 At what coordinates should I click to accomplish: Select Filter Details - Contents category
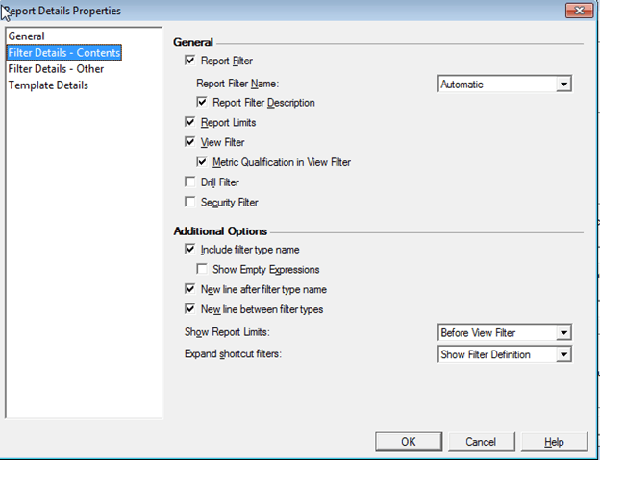[x=64, y=52]
